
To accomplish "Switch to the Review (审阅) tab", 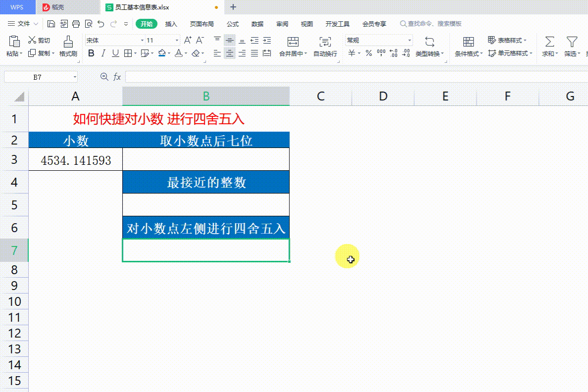I will point(282,24).
